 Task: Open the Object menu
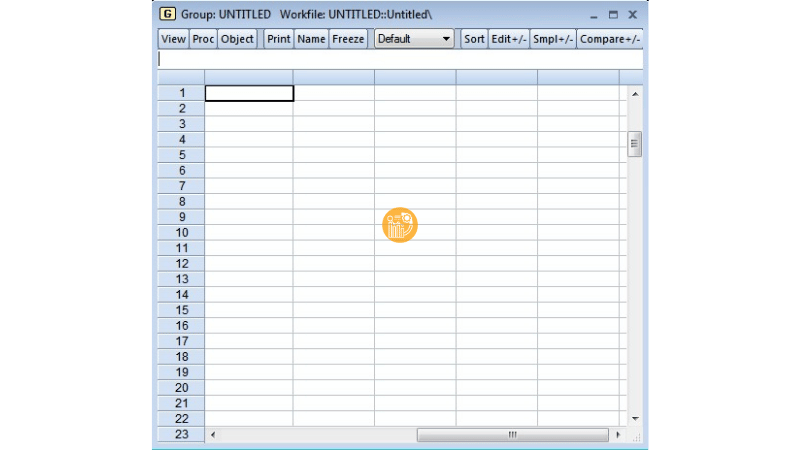pyautogui.click(x=237, y=39)
